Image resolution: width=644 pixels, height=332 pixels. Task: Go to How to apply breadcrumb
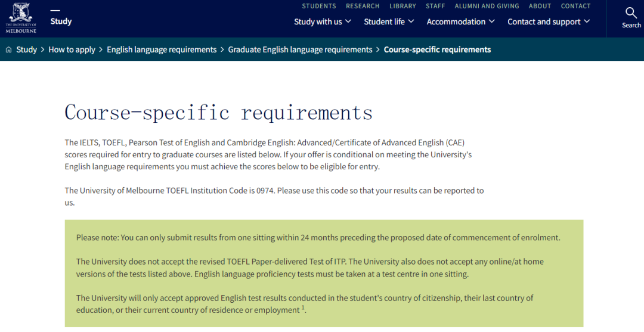72,50
